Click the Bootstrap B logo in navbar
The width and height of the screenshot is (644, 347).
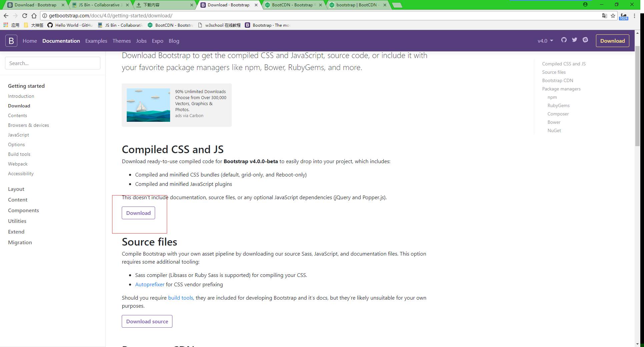tap(11, 41)
